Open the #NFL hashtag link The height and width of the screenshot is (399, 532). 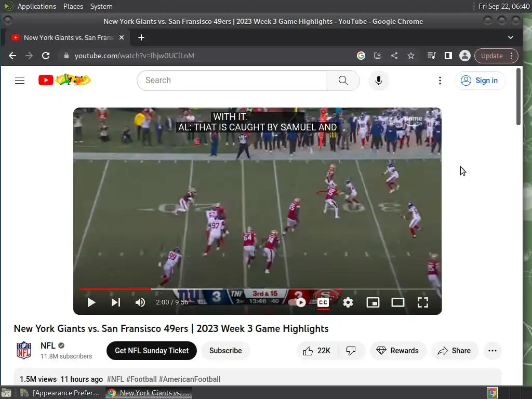click(x=115, y=379)
